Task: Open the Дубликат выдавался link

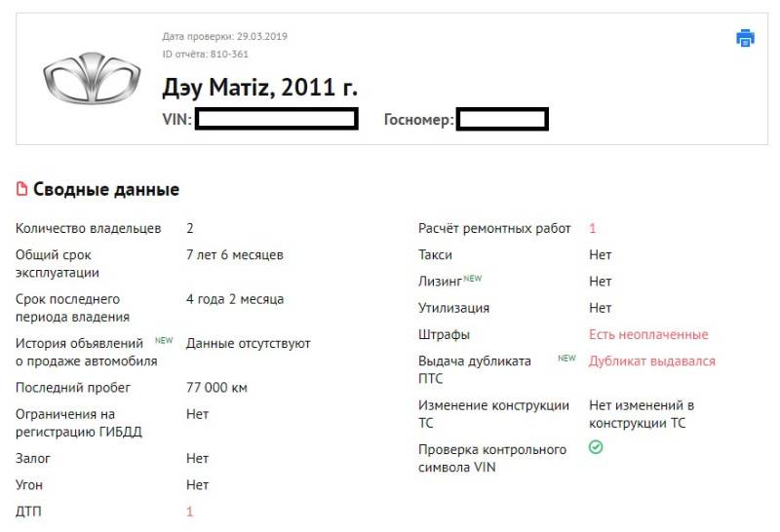Action: point(651,361)
